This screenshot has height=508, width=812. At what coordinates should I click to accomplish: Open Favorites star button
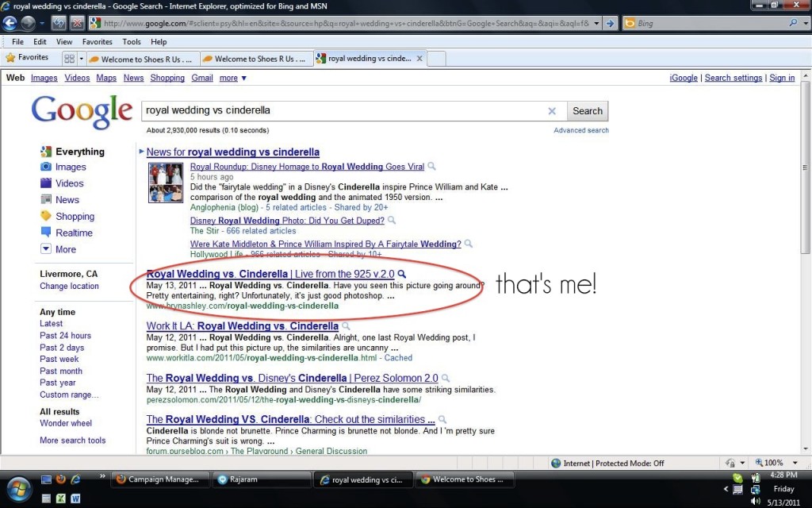tap(27, 57)
